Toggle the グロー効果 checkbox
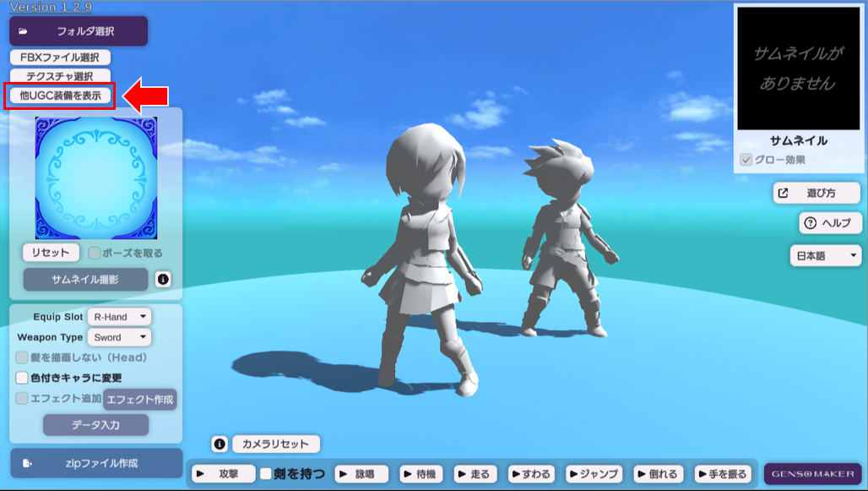Viewport: 868px width, 491px height. [746, 160]
